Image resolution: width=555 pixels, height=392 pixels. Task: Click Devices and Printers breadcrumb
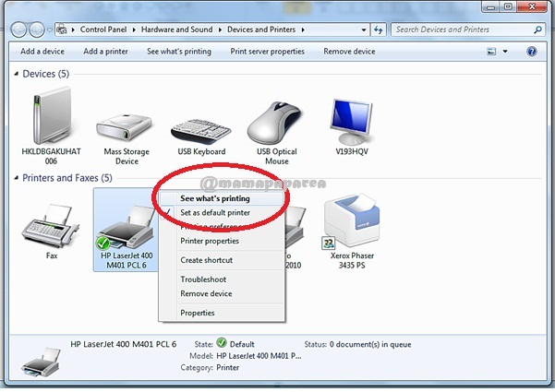261,30
